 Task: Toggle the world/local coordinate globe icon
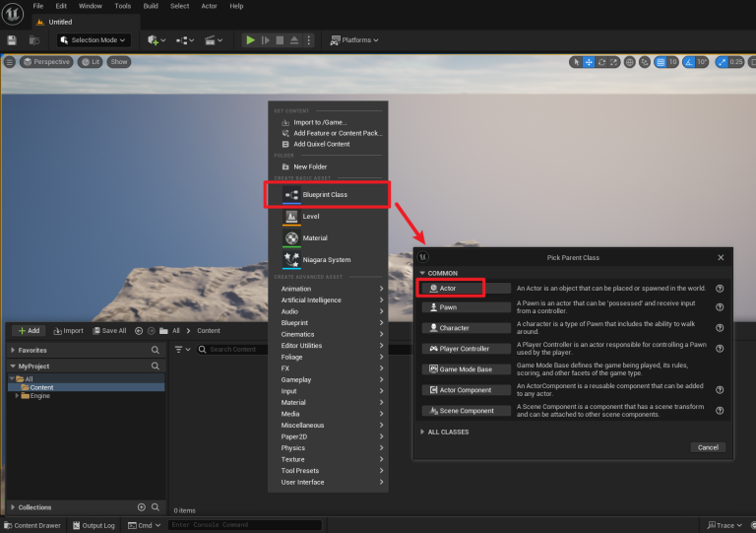(x=629, y=62)
